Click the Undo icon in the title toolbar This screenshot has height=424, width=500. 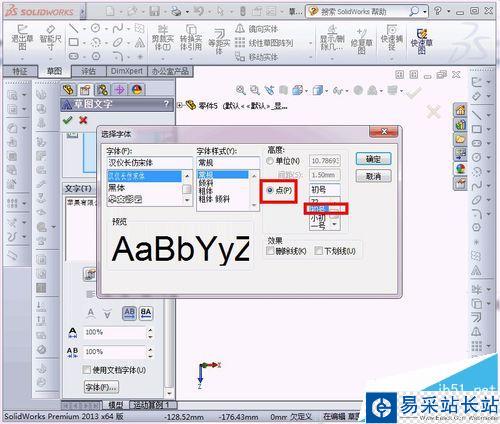199,11
